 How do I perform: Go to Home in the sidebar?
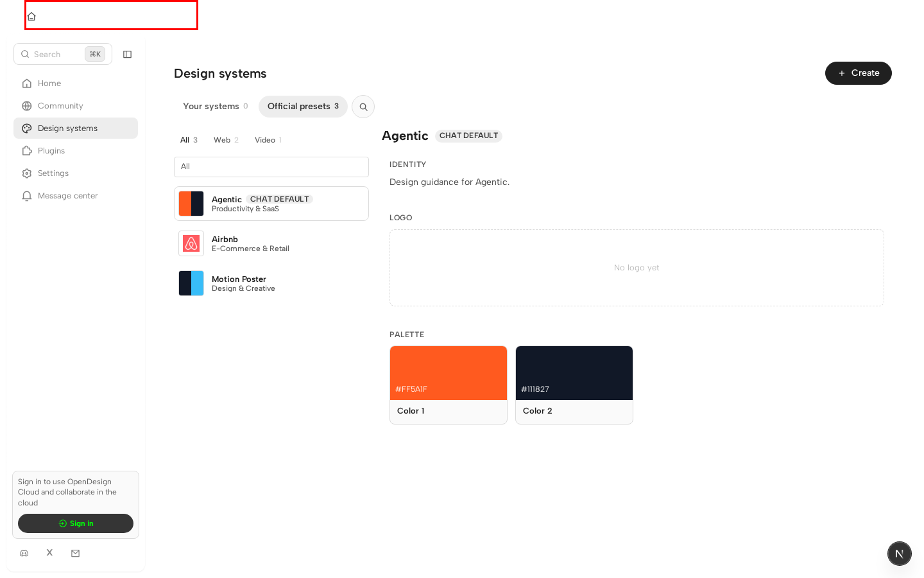tap(76, 83)
